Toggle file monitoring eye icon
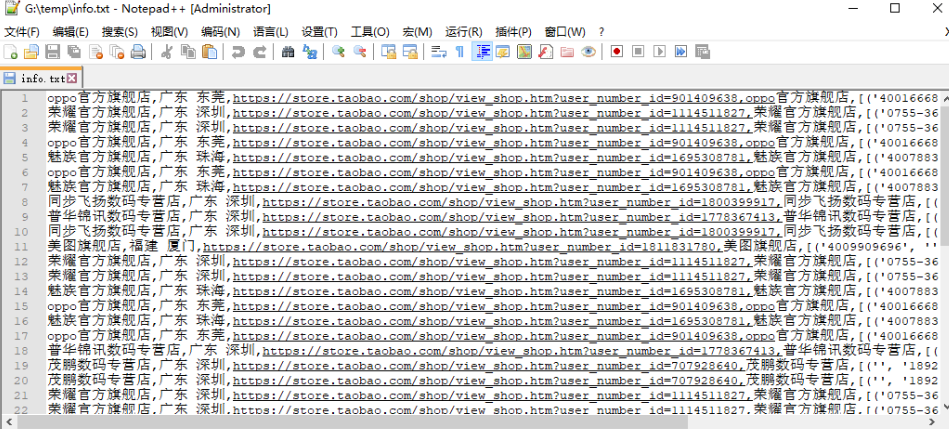 point(588,52)
